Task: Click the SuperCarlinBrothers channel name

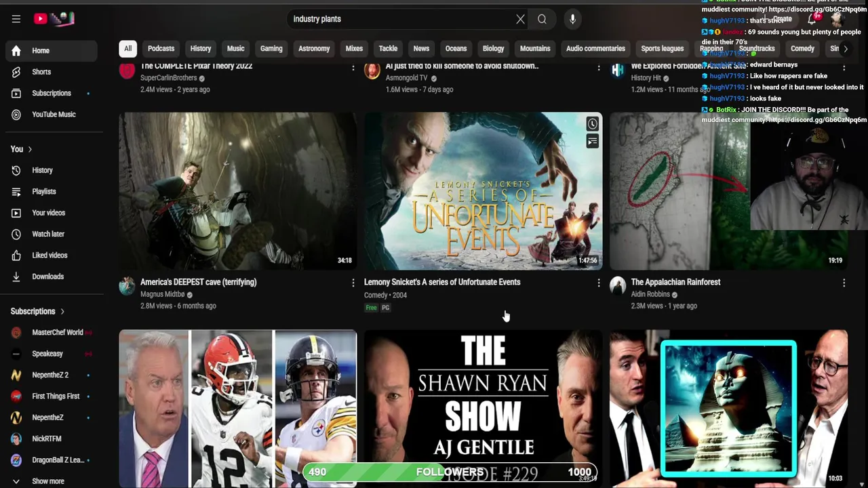Action: 168,78
